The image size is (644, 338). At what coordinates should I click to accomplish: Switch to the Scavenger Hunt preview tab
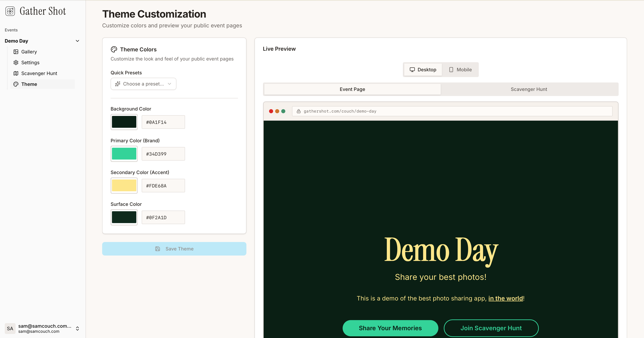point(529,89)
